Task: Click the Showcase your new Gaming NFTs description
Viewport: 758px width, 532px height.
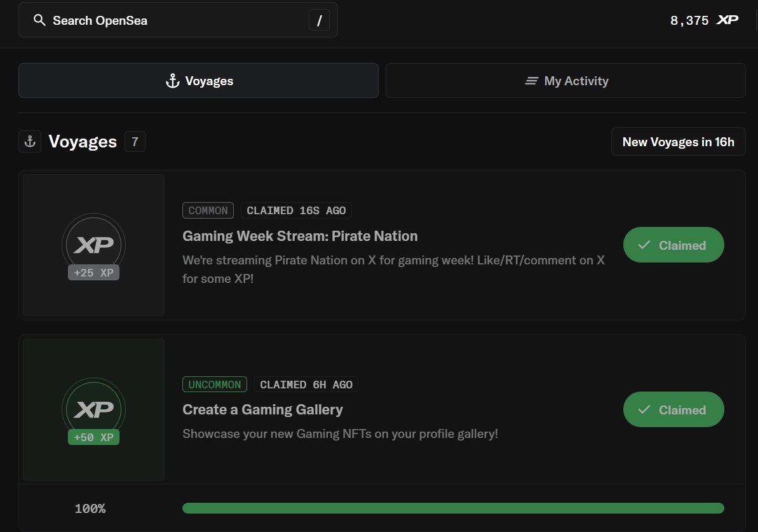Action: 340,434
